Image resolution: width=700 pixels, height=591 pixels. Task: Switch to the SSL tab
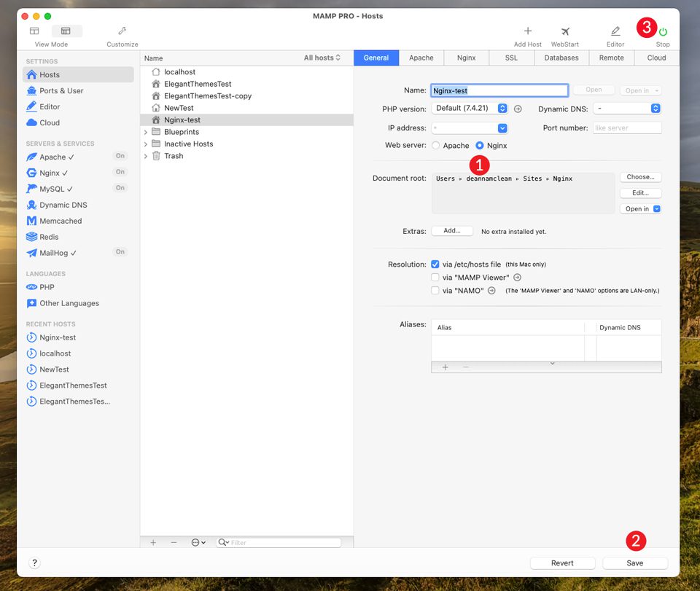coord(511,58)
